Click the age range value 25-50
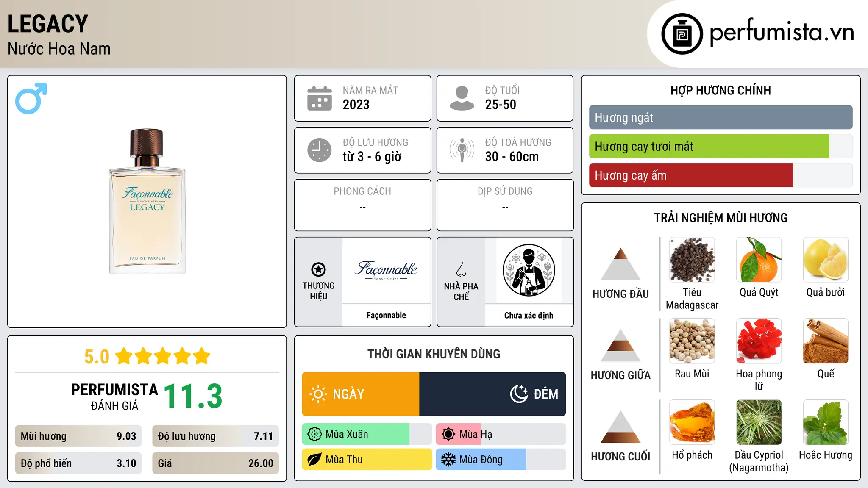Image resolution: width=868 pixels, height=488 pixels. [501, 105]
